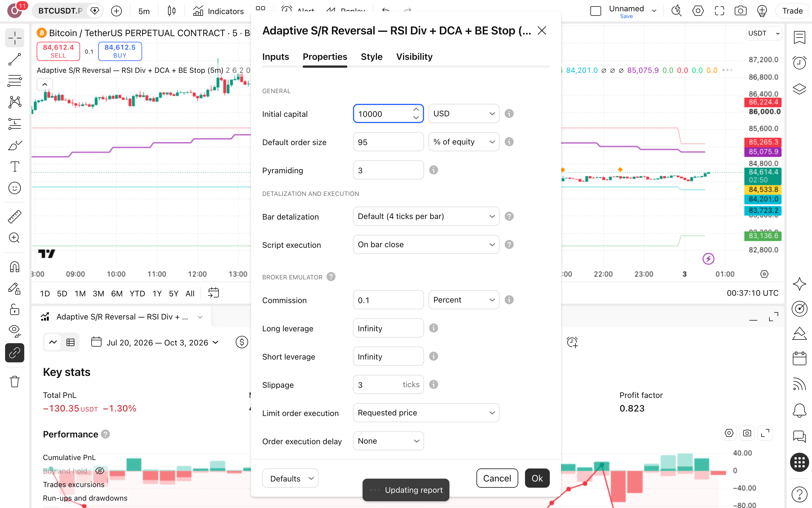This screenshot has height=508, width=812.
Task: Open the % of equity dropdown
Action: click(x=464, y=142)
